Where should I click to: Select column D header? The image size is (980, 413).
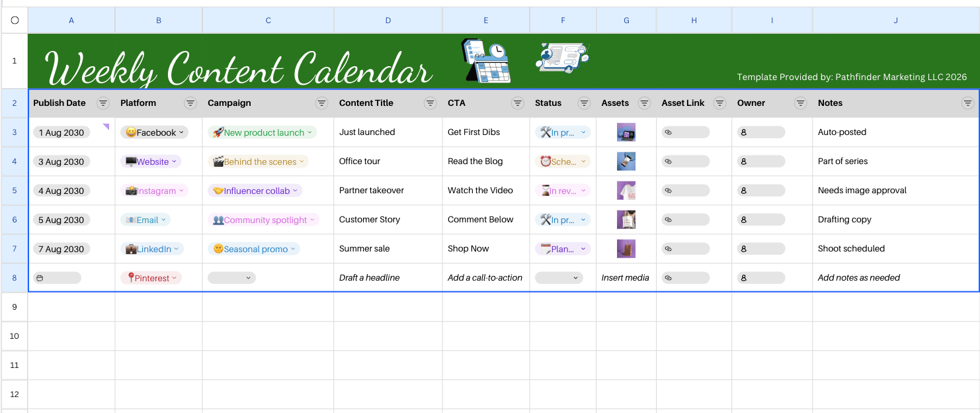point(388,21)
